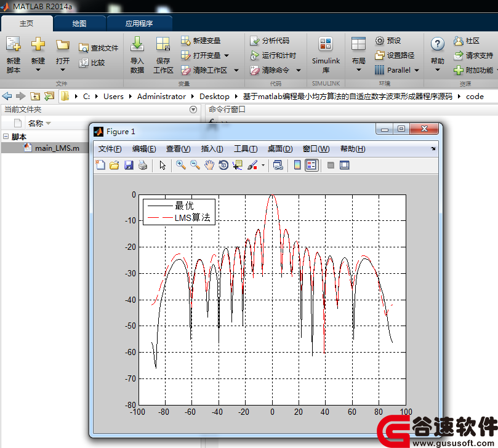Click Hide Plot Tools icon in Figure toolbar
The image size is (498, 448).
pyautogui.click(x=331, y=165)
